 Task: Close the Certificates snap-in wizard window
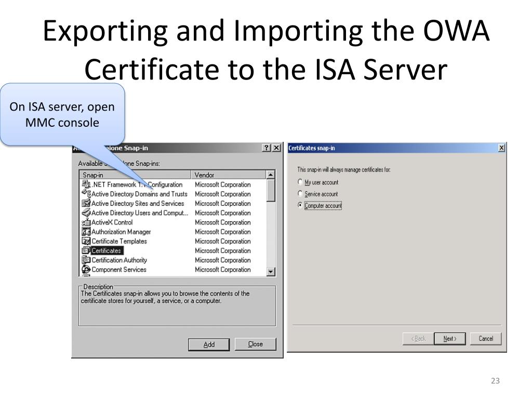(501, 148)
